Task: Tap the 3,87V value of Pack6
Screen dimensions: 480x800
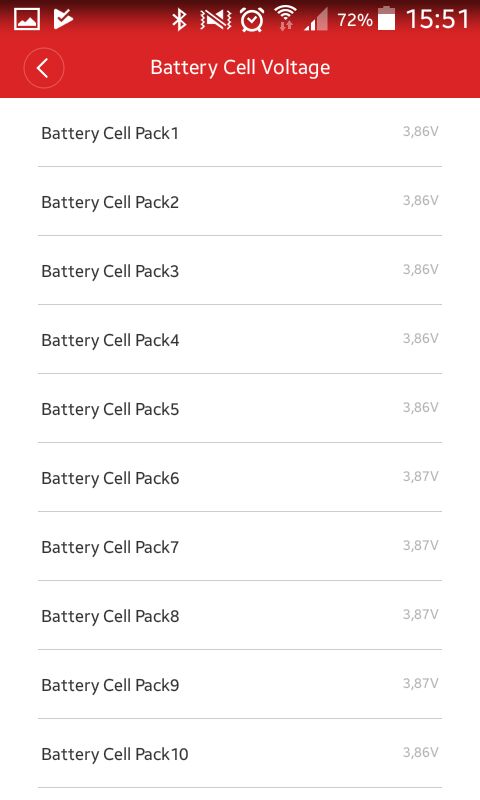Action: [x=420, y=477]
